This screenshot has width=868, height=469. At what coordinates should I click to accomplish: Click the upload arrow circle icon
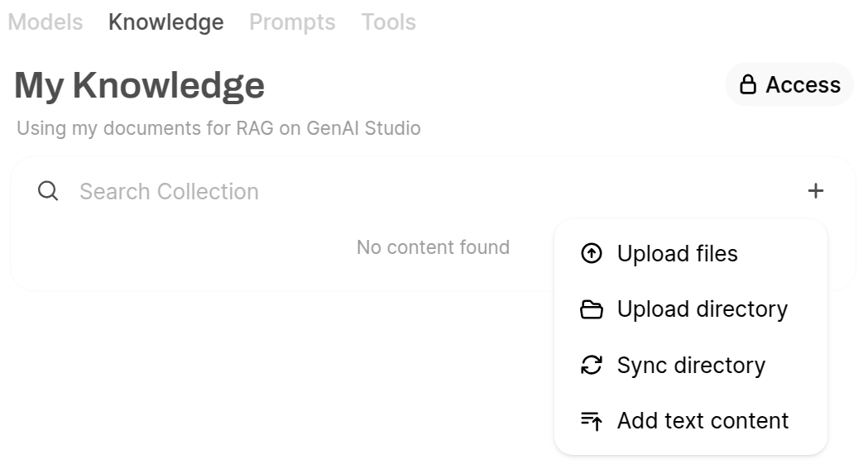(591, 253)
